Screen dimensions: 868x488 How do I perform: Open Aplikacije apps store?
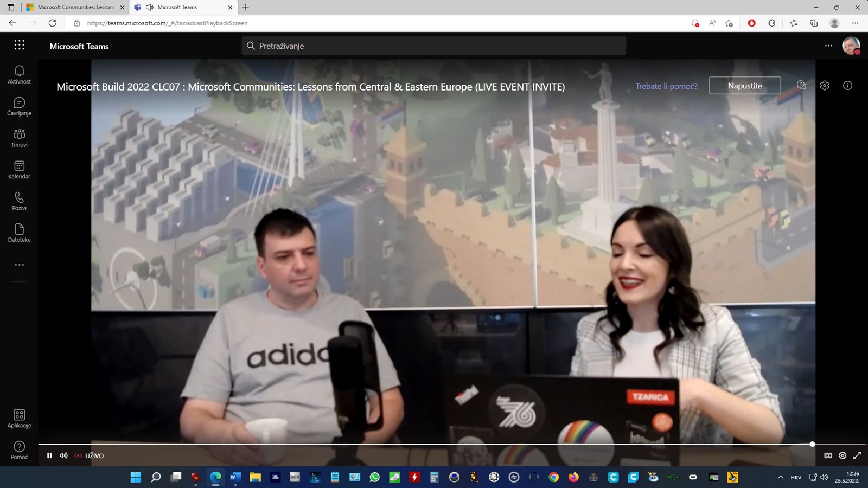coord(19,419)
